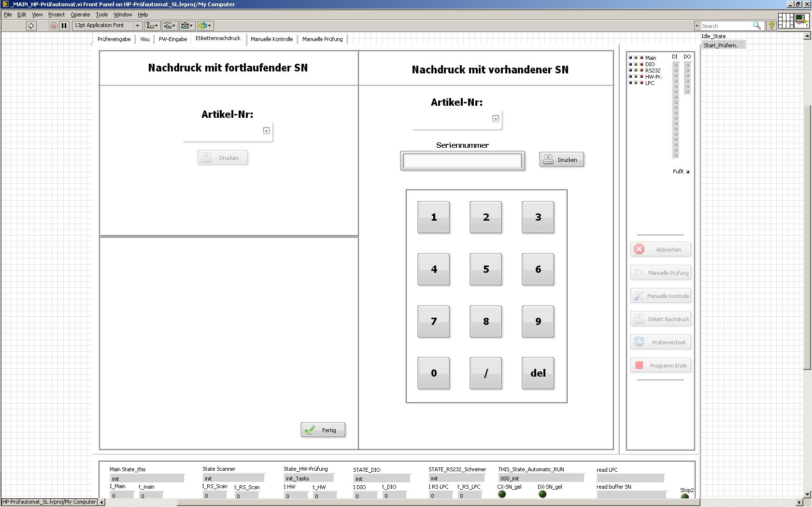Tap keypad button 9

[538, 322]
